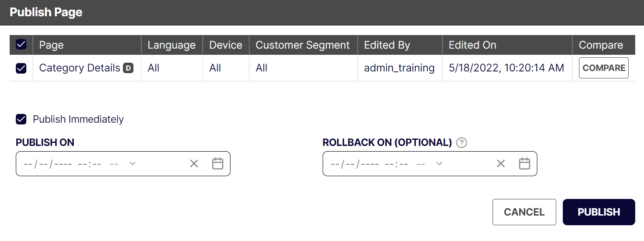This screenshot has width=644, height=241.
Task: Select the Category Details page name
Action: [x=79, y=68]
